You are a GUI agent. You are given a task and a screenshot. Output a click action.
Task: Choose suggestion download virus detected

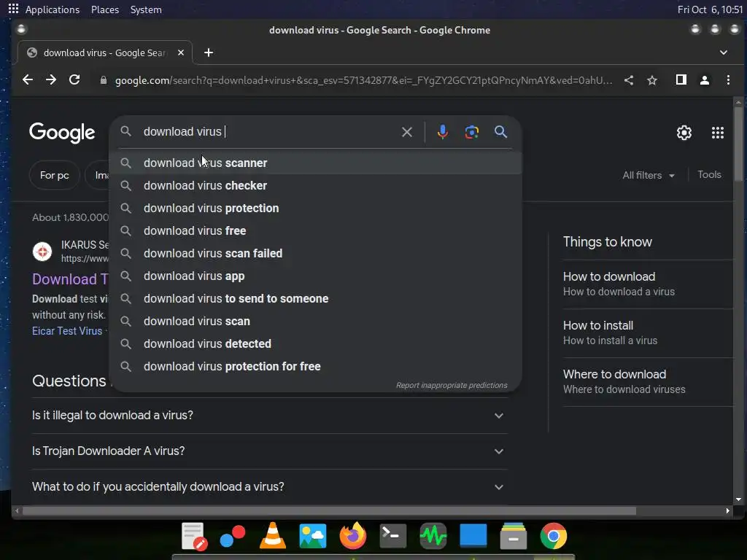tap(315, 344)
